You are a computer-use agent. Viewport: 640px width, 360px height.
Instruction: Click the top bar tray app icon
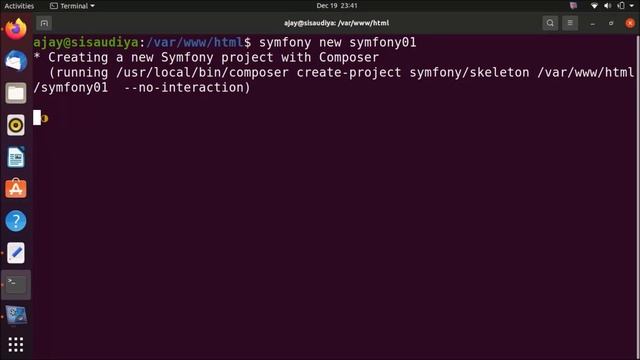[573, 6]
